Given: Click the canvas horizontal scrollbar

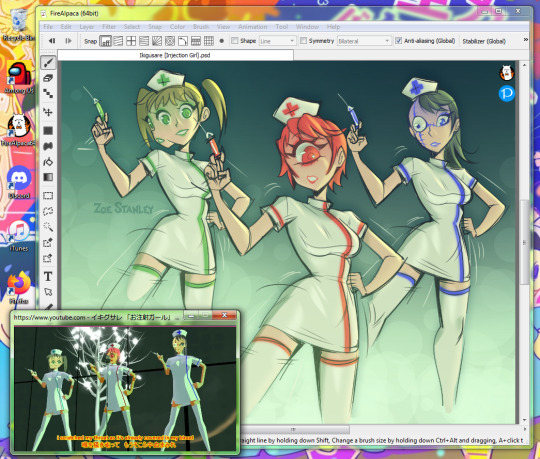Looking at the screenshot, I should pyautogui.click(x=293, y=429).
